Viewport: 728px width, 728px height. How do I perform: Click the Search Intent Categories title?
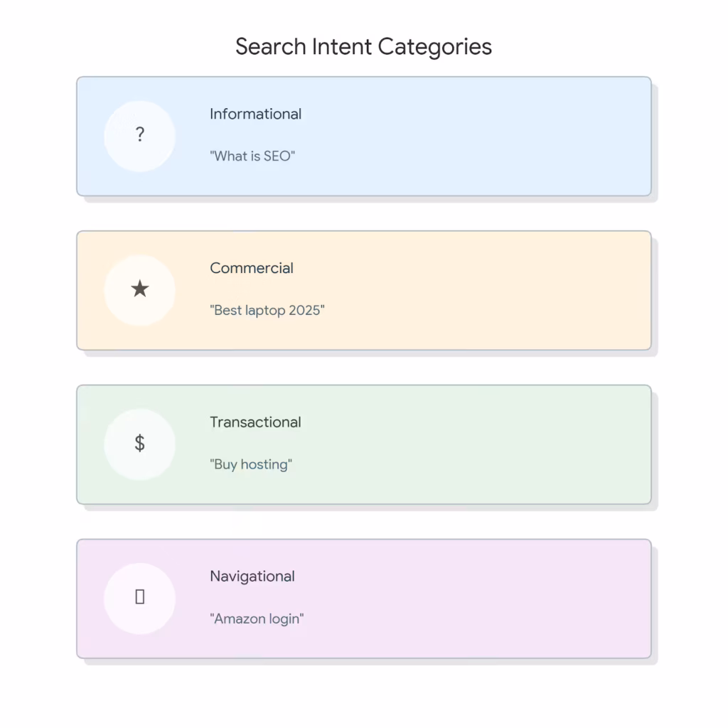click(363, 47)
